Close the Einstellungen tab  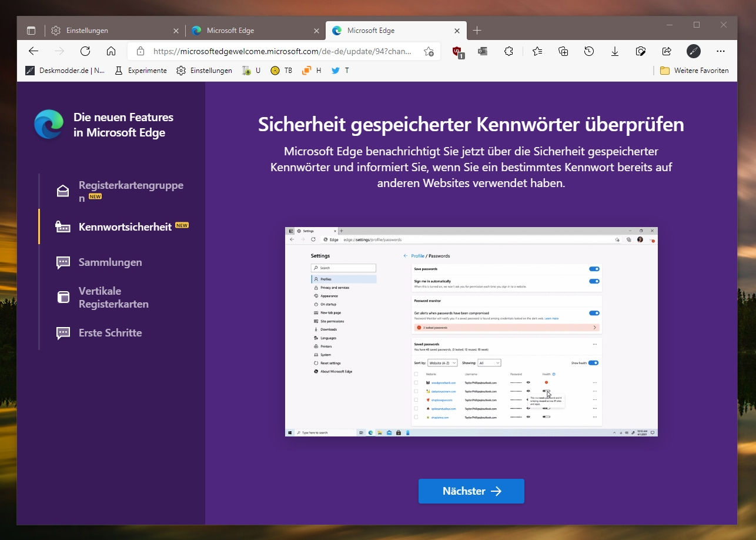pyautogui.click(x=176, y=31)
